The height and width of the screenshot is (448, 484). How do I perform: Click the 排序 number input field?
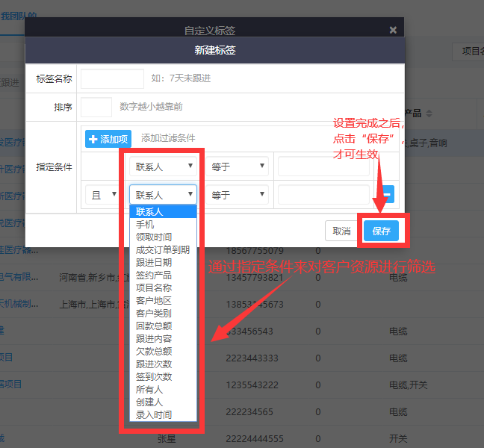[96, 107]
